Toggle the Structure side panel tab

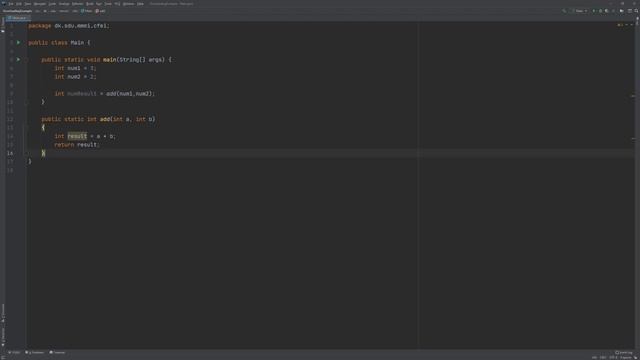click(2, 313)
